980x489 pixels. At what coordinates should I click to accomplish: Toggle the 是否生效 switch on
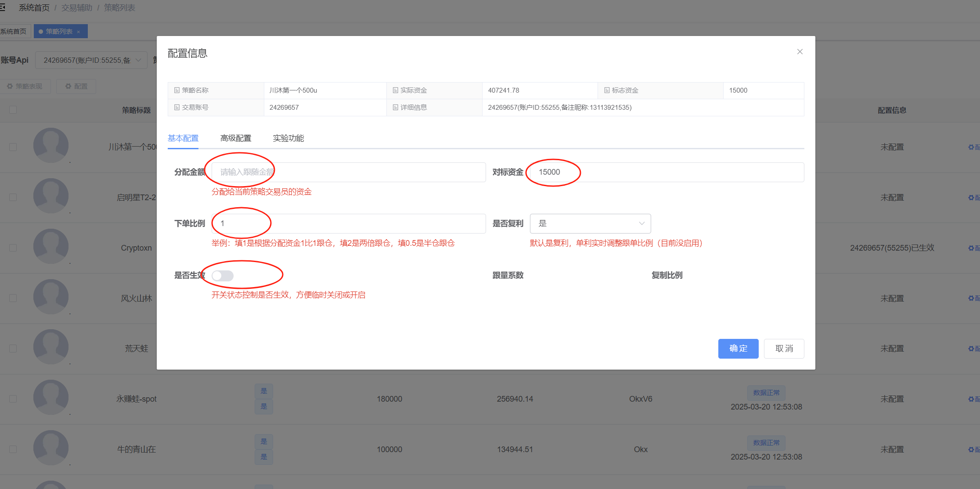pos(223,276)
